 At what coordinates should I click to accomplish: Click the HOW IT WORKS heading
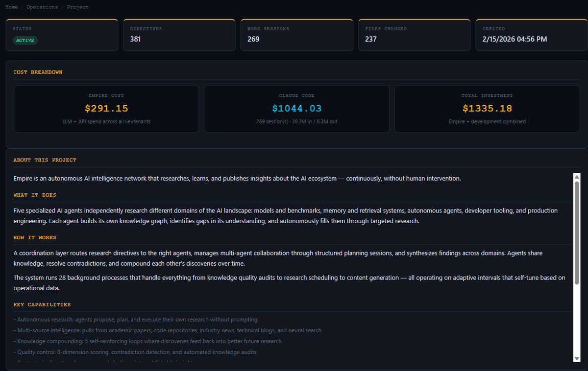click(x=35, y=237)
